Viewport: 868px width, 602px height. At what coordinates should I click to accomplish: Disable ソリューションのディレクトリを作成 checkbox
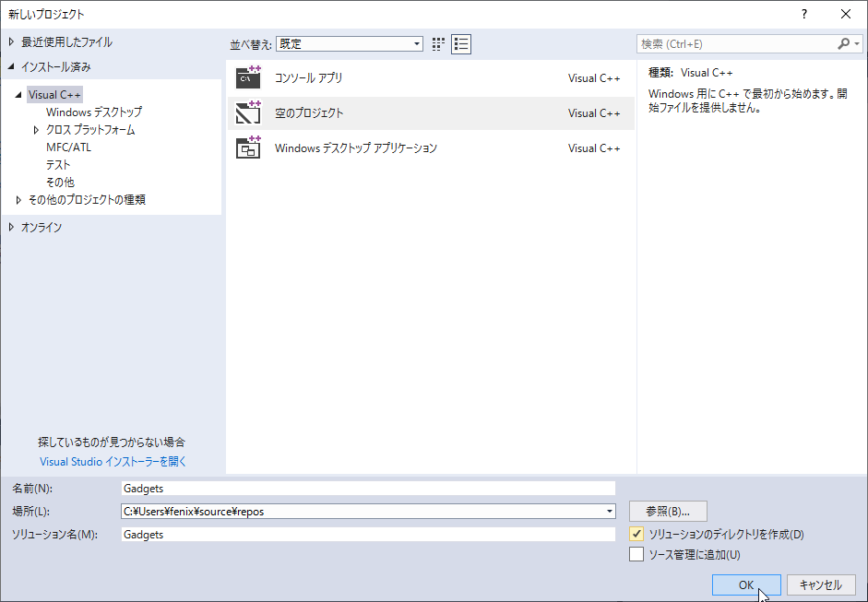click(637, 536)
